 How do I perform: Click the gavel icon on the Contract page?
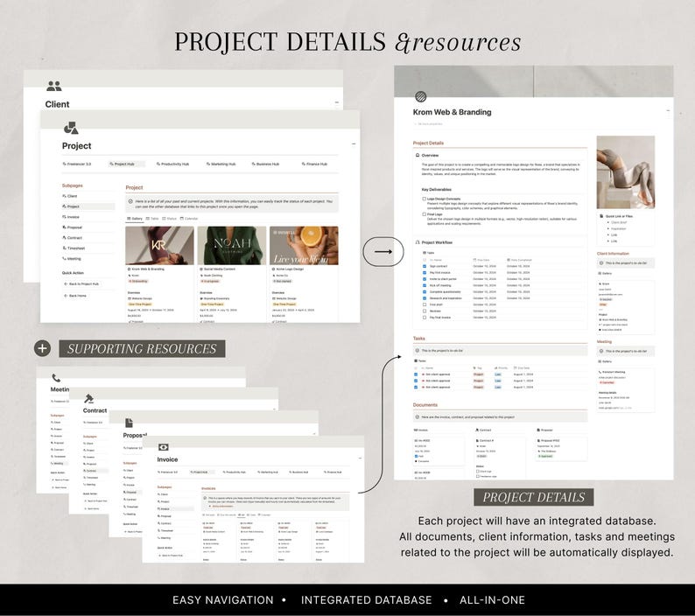coord(88,398)
